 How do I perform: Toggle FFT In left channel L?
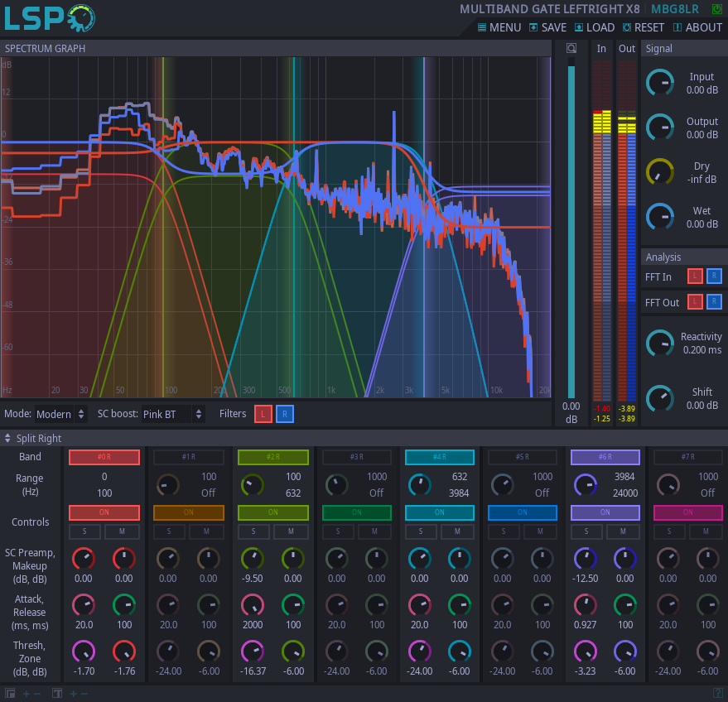pyautogui.click(x=695, y=276)
